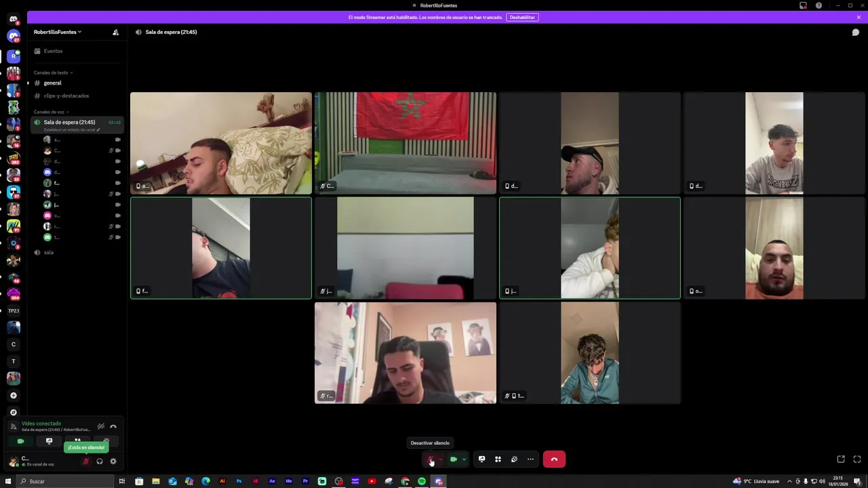868x488 pixels.
Task: Show hidden system tray icons chevron
Action: [789, 481]
